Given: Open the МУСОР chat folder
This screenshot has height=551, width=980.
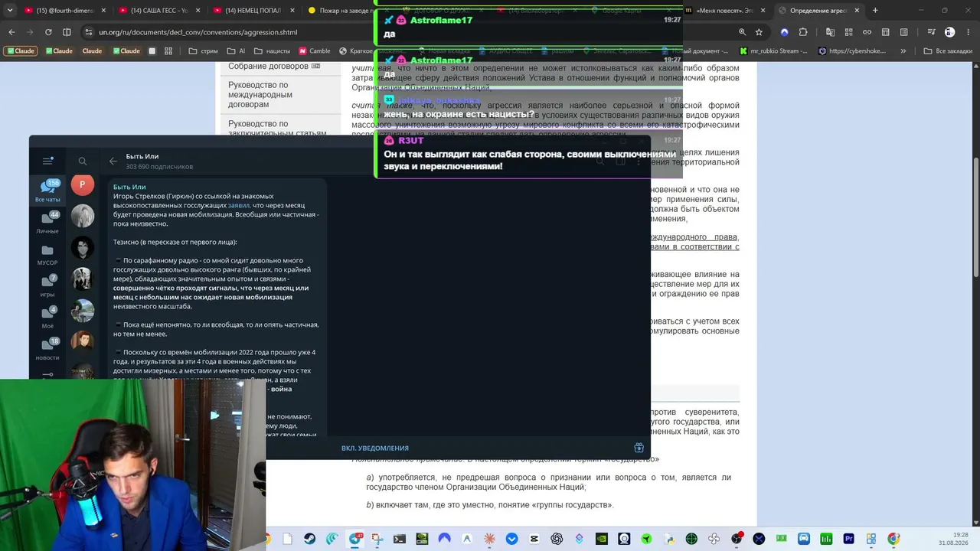Looking at the screenshot, I should click(47, 255).
